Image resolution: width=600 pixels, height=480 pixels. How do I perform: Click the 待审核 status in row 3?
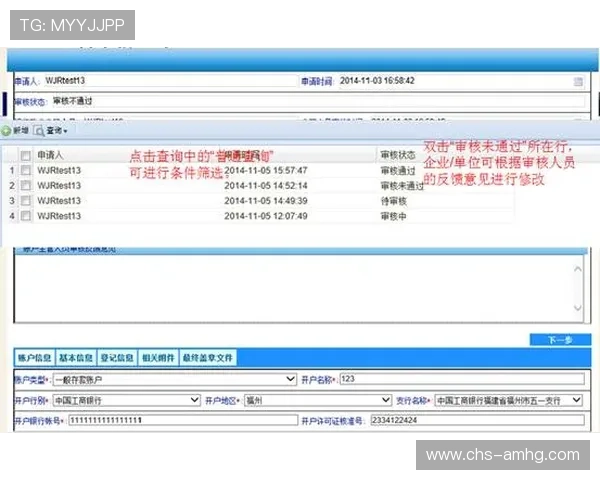click(x=393, y=201)
